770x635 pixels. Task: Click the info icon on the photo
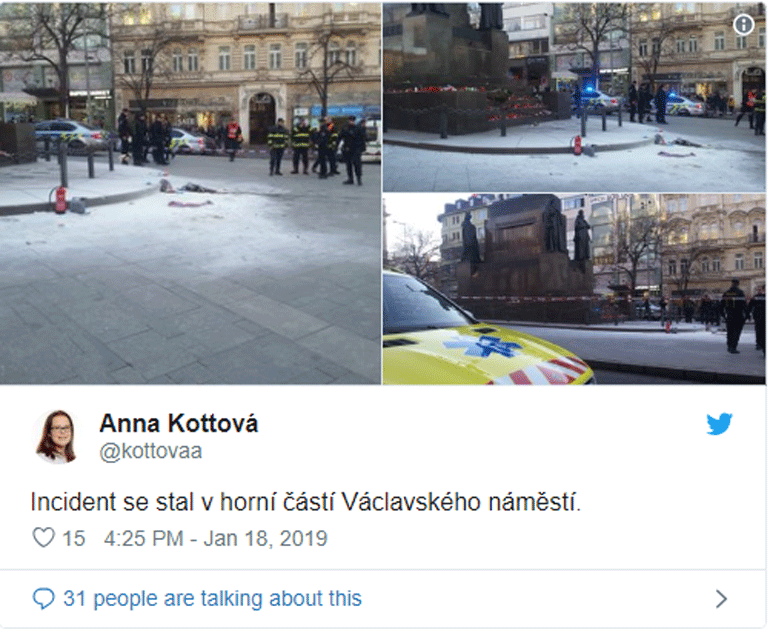pos(743,25)
